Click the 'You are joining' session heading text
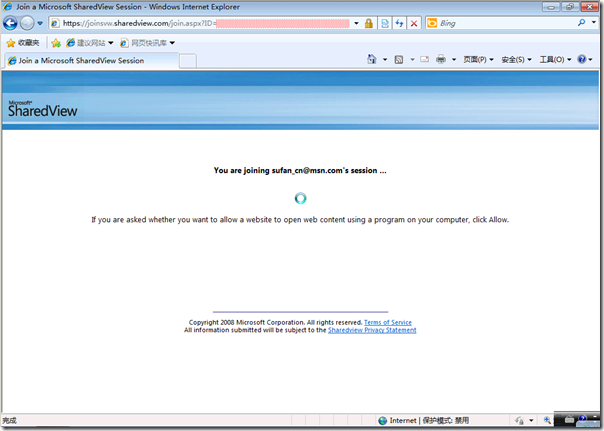604x431 pixels. tap(300, 170)
